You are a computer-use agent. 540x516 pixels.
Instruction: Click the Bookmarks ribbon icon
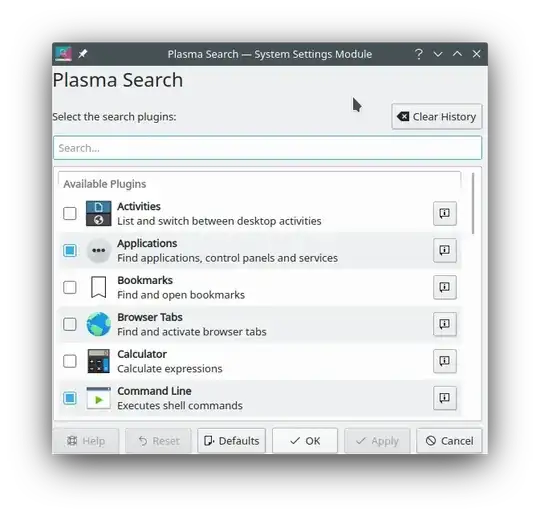pos(98,287)
